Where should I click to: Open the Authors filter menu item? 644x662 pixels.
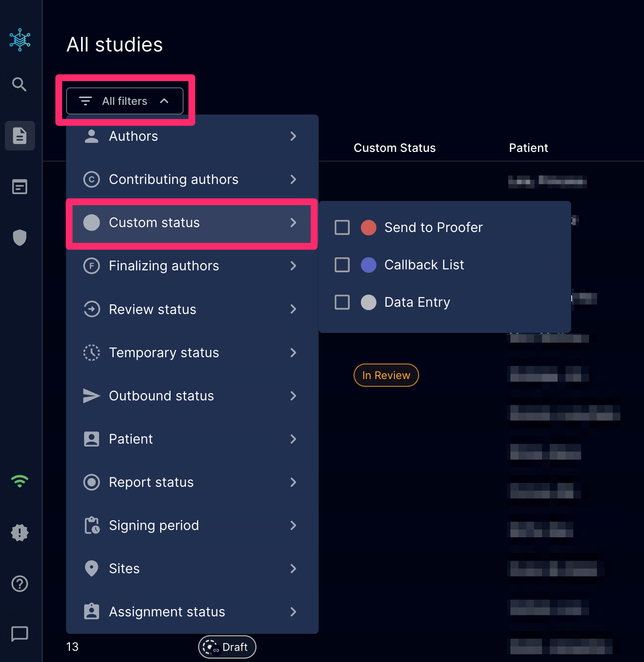click(192, 136)
